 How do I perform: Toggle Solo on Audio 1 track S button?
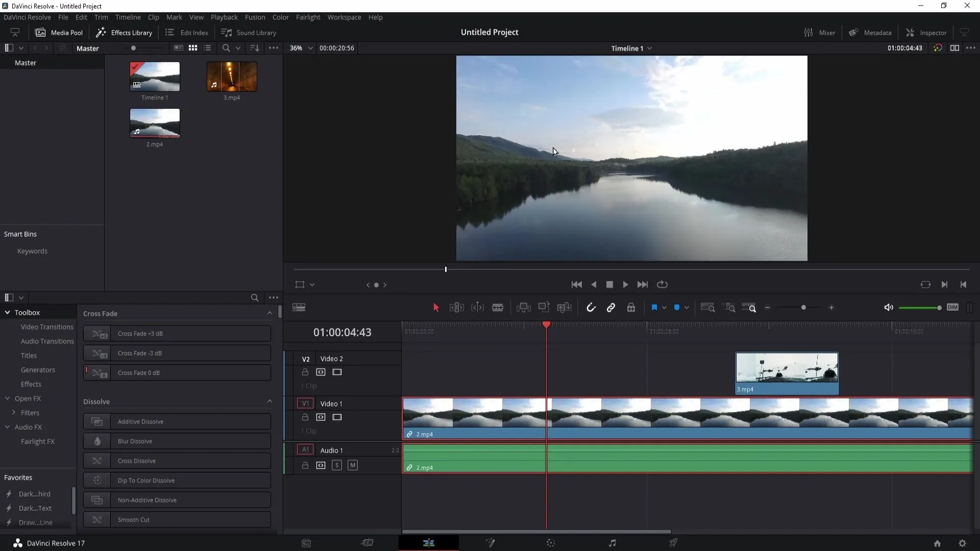[x=336, y=465]
